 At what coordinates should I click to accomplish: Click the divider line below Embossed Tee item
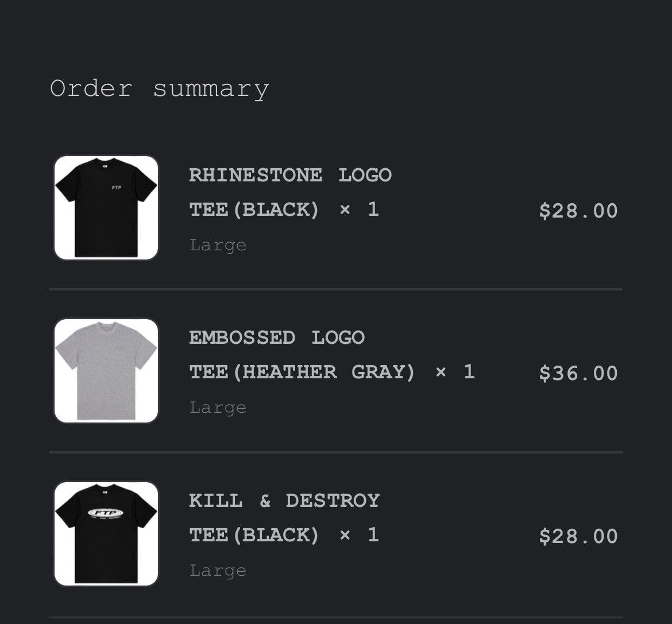tap(335, 452)
